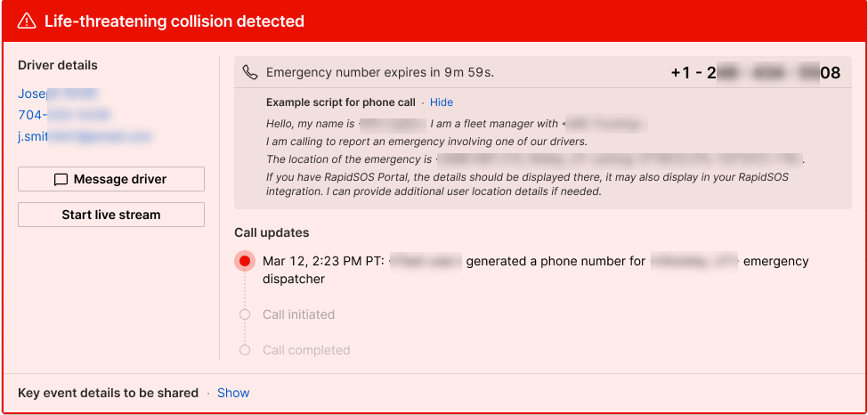
Task: Click the Call updates heading
Action: [272, 232]
